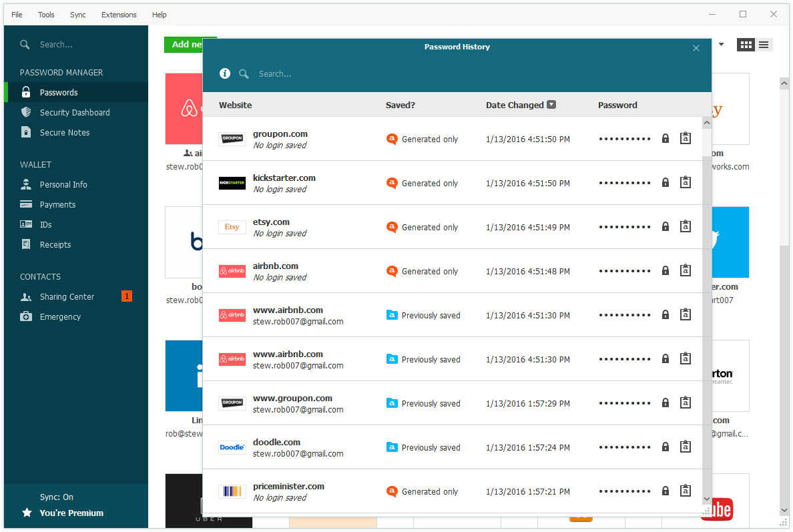Click the lock icon in etsy.com row
793x532 pixels.
pyautogui.click(x=665, y=227)
